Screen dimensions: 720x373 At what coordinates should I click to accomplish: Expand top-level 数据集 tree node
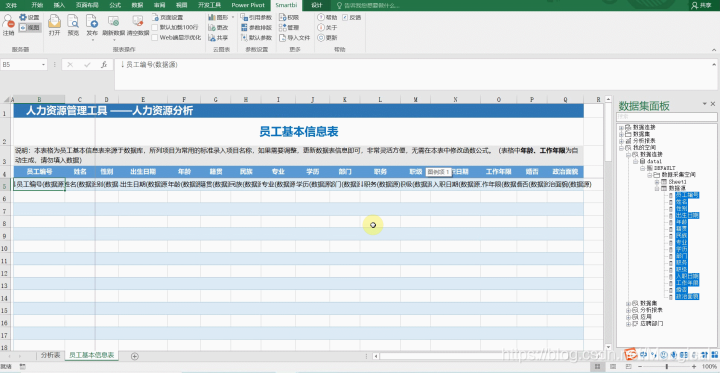tap(621, 134)
